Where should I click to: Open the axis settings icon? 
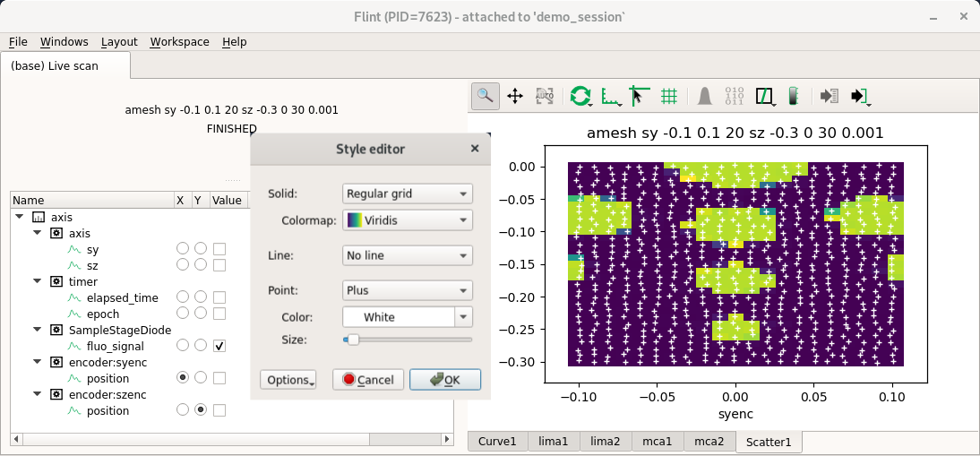click(x=611, y=96)
